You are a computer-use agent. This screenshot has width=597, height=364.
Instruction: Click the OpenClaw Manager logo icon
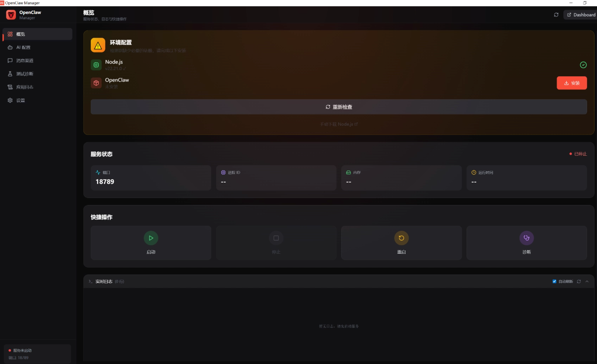point(11,15)
